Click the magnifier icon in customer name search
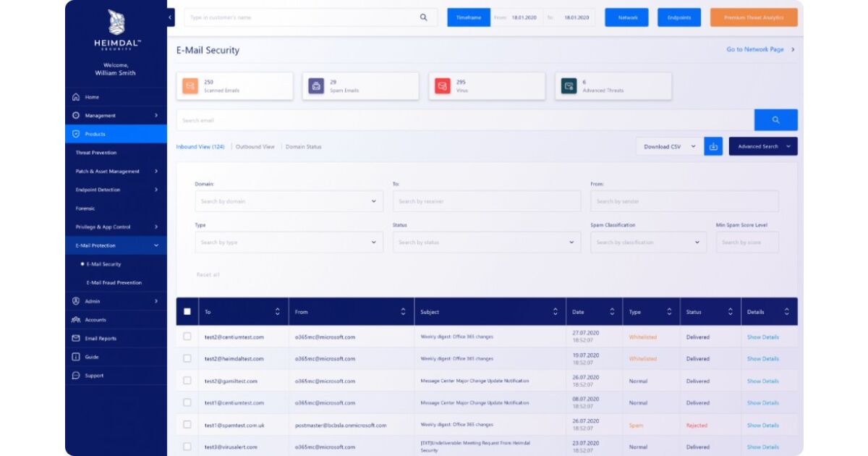 pos(424,17)
